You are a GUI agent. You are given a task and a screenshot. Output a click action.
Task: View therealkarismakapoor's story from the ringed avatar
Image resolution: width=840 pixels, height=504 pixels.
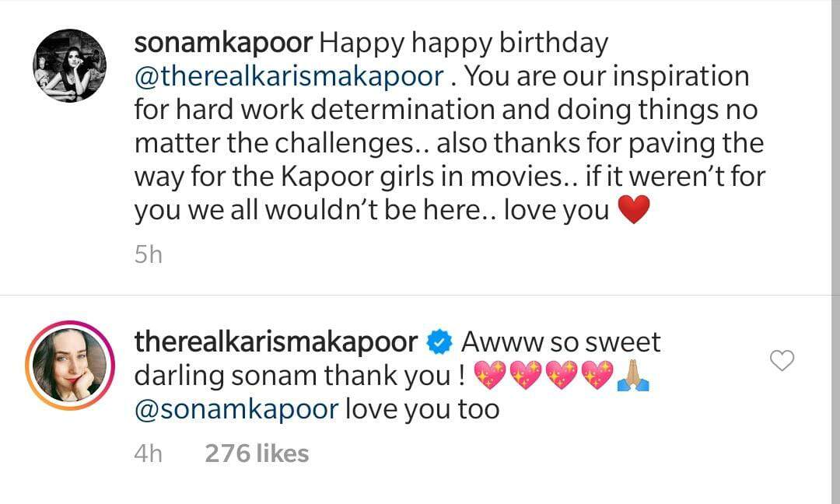click(70, 366)
